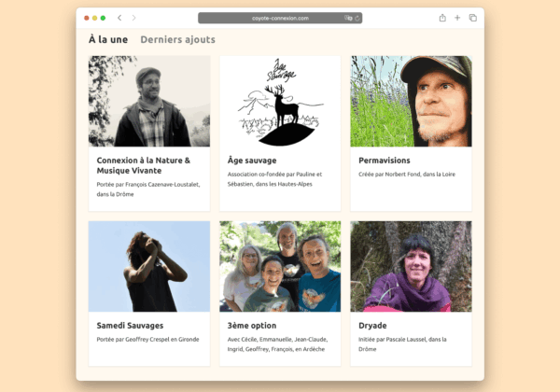
Task: Show the tab overview icon
Action: pyautogui.click(x=472, y=18)
